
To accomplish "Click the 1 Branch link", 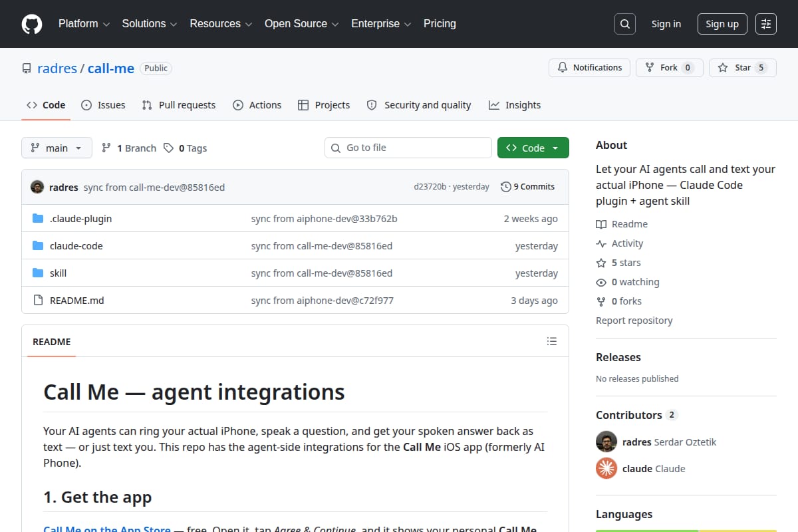I will (129, 148).
